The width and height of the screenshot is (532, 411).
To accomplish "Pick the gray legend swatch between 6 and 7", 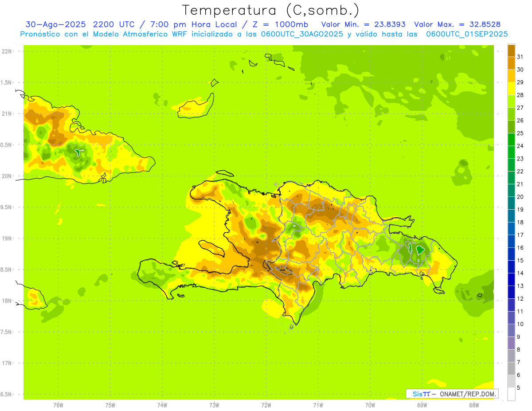I will [x=511, y=368].
